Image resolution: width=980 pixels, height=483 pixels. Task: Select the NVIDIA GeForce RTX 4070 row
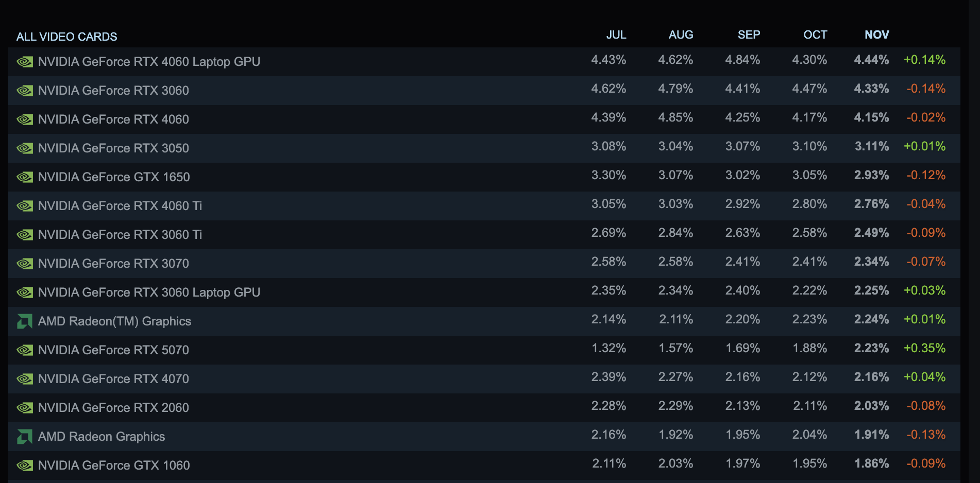[113, 379]
